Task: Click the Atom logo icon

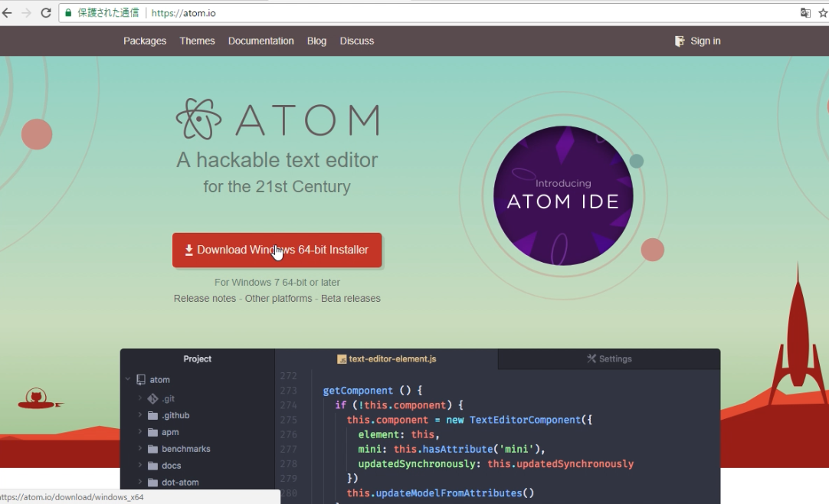Action: click(x=198, y=119)
